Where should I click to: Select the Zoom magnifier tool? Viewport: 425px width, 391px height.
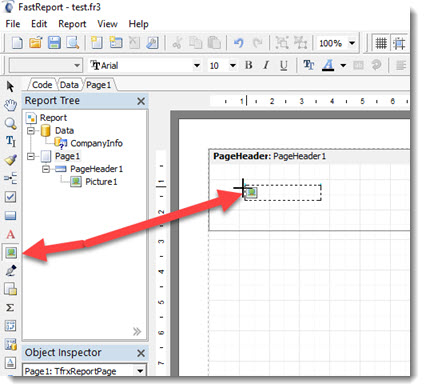[10, 124]
